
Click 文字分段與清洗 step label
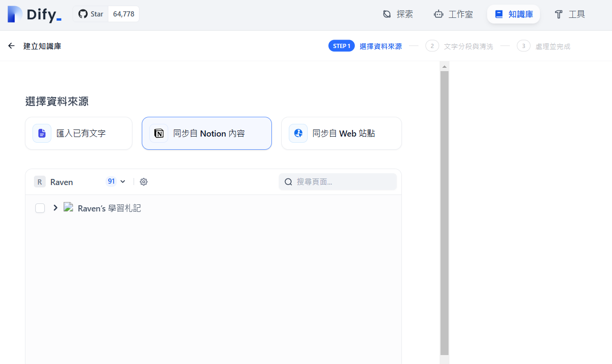(468, 46)
